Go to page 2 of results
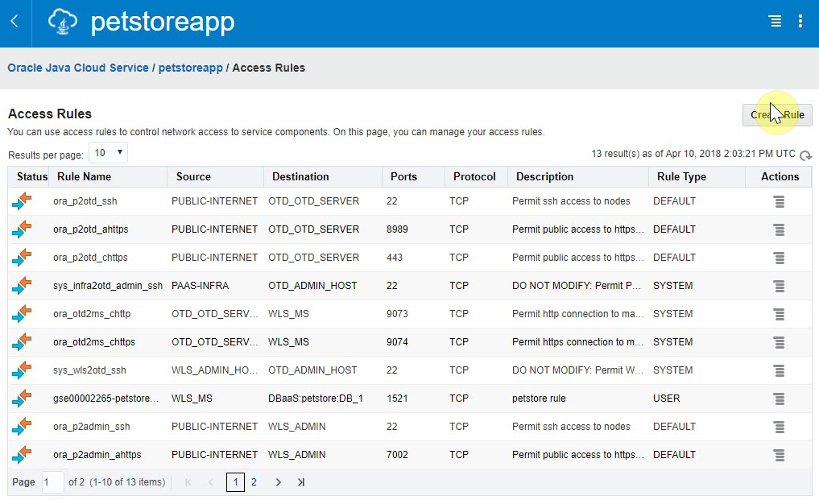Image resolution: width=819 pixels, height=504 pixels. (x=254, y=482)
